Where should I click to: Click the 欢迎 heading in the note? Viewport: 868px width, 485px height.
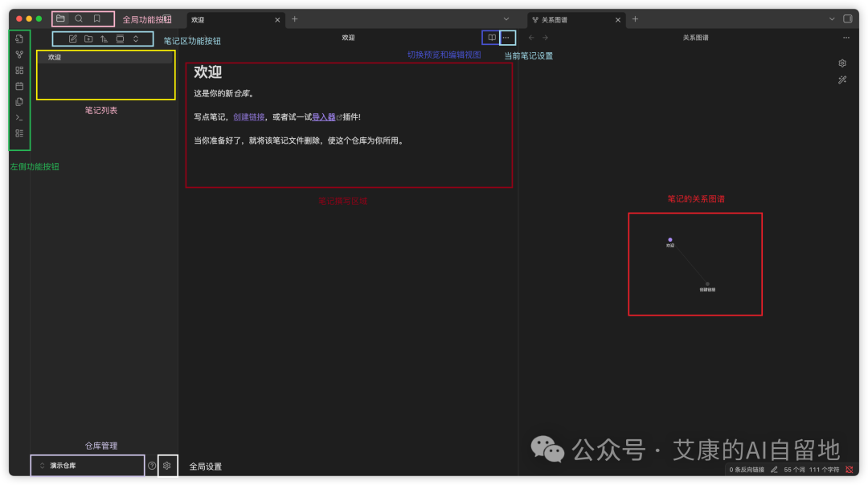[207, 72]
